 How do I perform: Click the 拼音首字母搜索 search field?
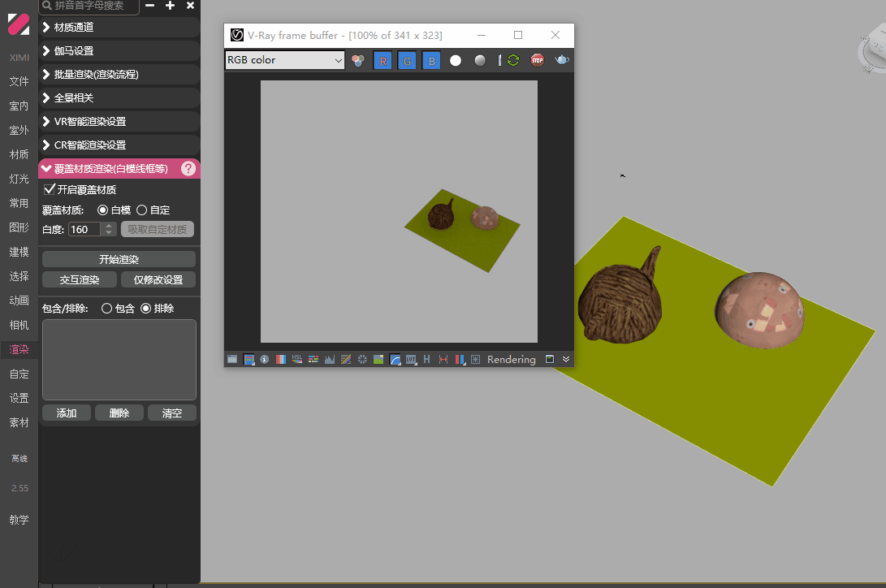coord(89,6)
